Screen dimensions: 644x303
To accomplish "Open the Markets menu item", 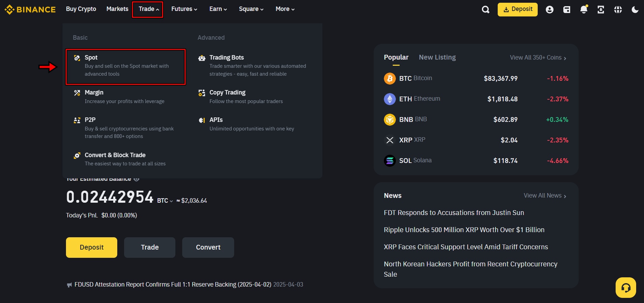I will click(117, 9).
